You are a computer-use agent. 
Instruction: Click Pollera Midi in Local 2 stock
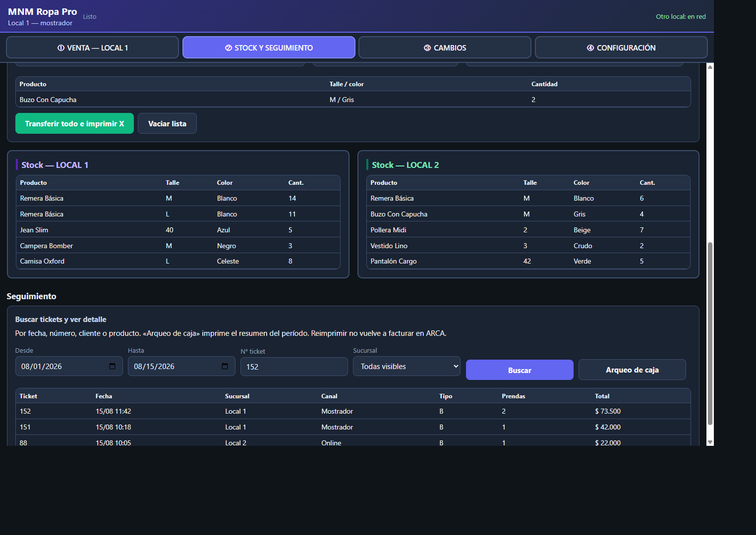pos(388,230)
